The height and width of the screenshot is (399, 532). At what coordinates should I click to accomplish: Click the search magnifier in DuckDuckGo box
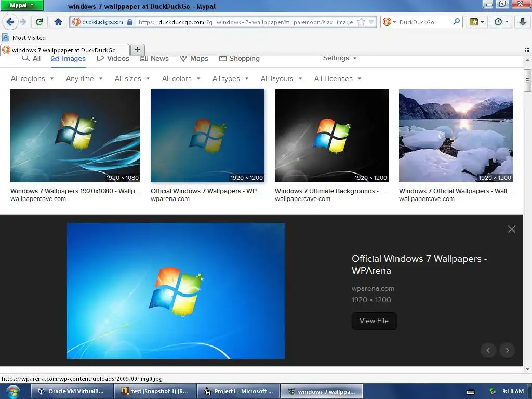pos(456,22)
